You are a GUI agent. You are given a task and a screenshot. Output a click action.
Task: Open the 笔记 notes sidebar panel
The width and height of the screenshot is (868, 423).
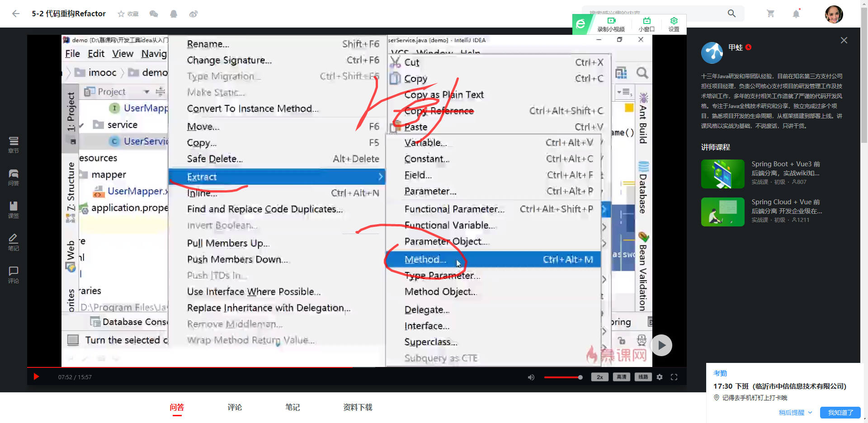pos(14,243)
